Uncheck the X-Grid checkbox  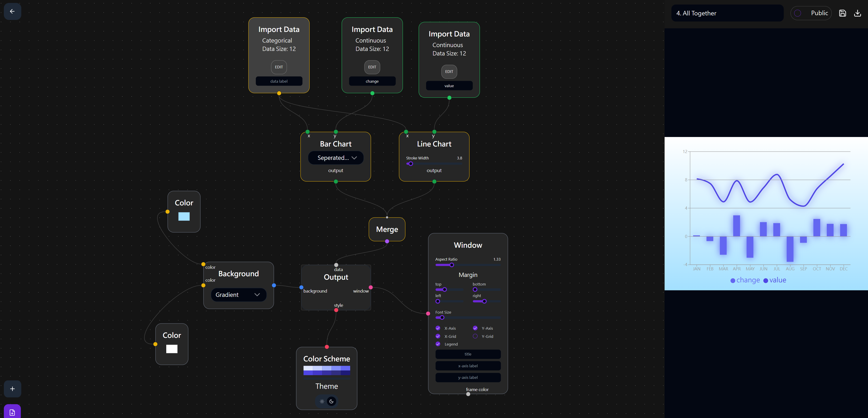(x=438, y=336)
